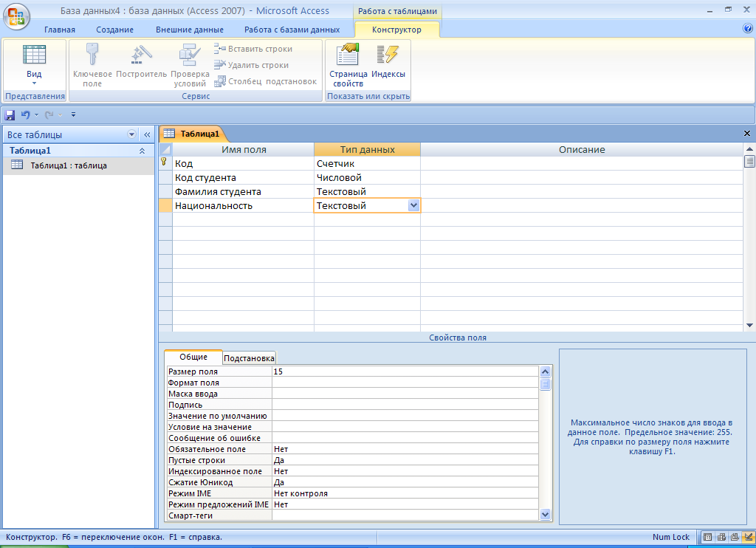Image resolution: width=756 pixels, height=548 pixels.
Task: Show the Страница свойств property sheet
Action: [x=348, y=65]
